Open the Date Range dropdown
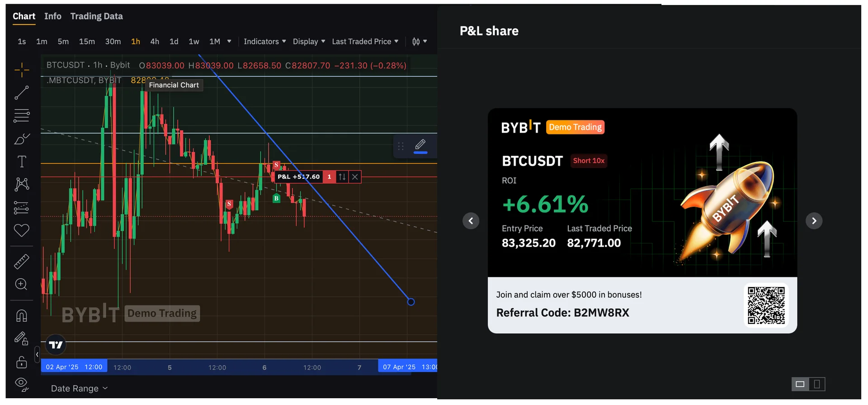Screen dimensions: 868x405 [x=79, y=388]
